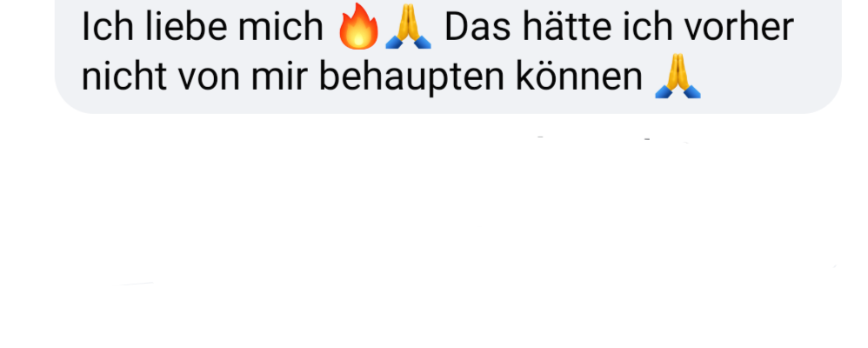Screen dimensions: 868x348
Task: Click the word "Das" after the emojis
Action: tap(479, 27)
